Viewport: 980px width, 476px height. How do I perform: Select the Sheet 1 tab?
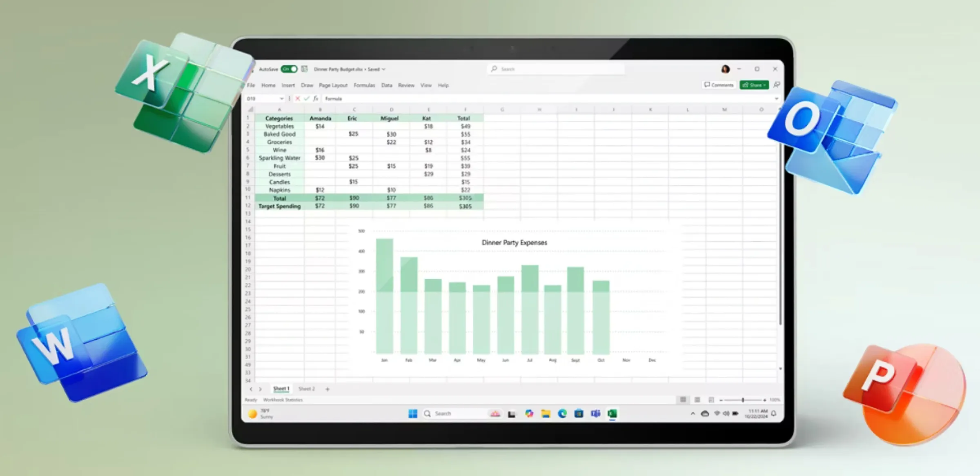281,389
